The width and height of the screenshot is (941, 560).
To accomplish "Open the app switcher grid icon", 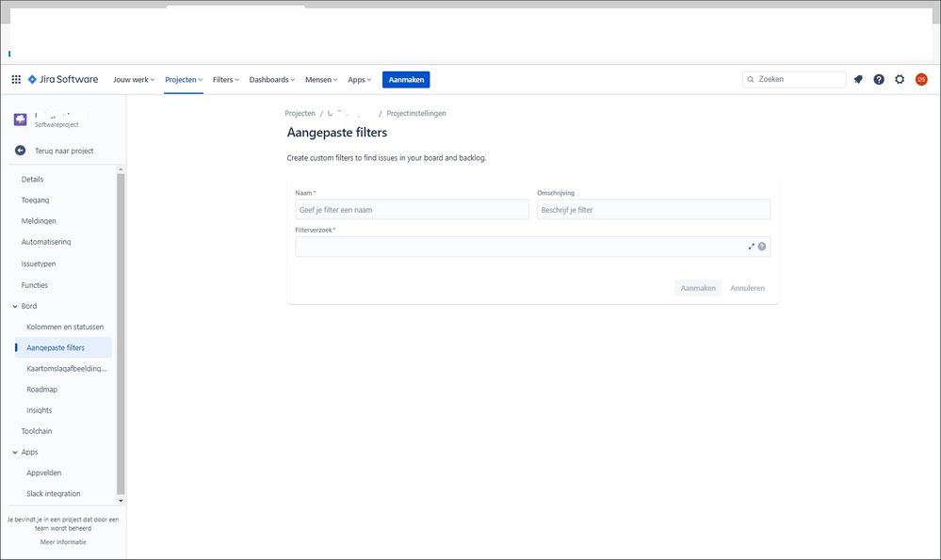I will coord(16,79).
